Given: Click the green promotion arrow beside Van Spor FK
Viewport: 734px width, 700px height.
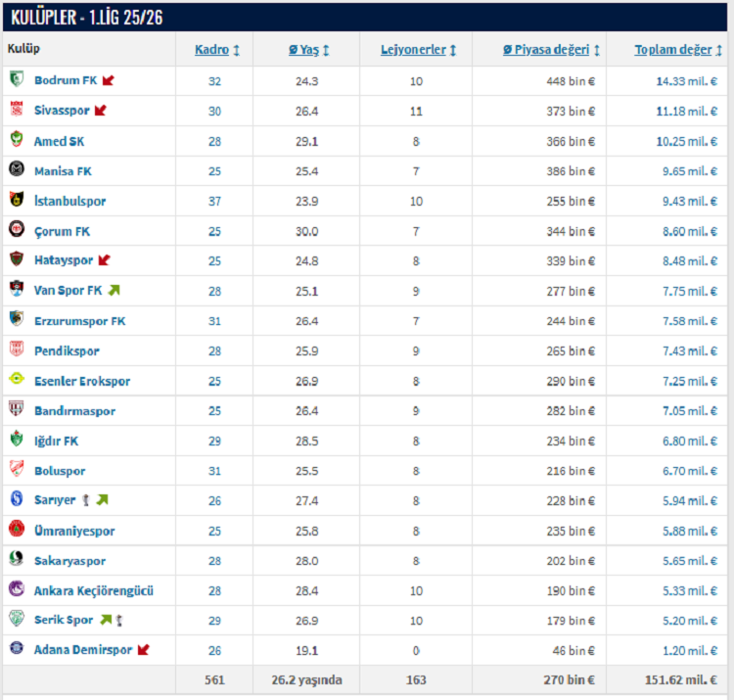Looking at the screenshot, I should point(114,291).
